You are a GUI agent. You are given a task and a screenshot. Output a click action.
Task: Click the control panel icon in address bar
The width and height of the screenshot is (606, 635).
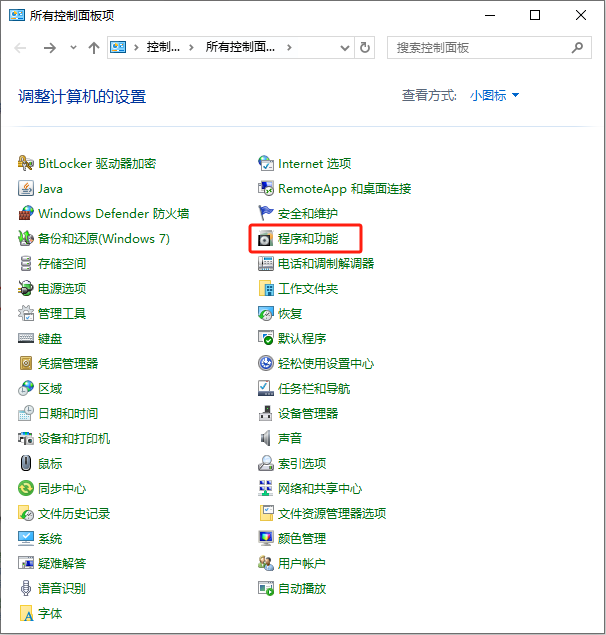click(x=118, y=47)
